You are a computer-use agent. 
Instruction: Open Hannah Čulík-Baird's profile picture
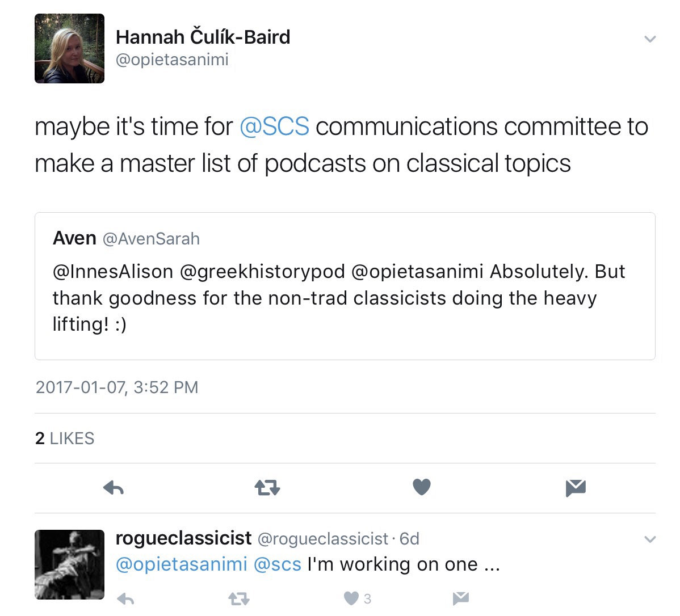[x=69, y=49]
